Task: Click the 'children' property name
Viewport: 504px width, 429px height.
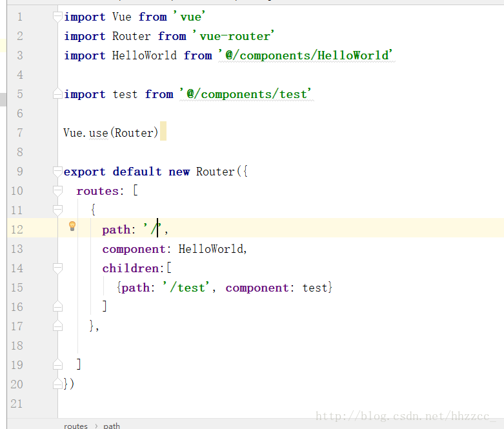Action: pos(130,268)
